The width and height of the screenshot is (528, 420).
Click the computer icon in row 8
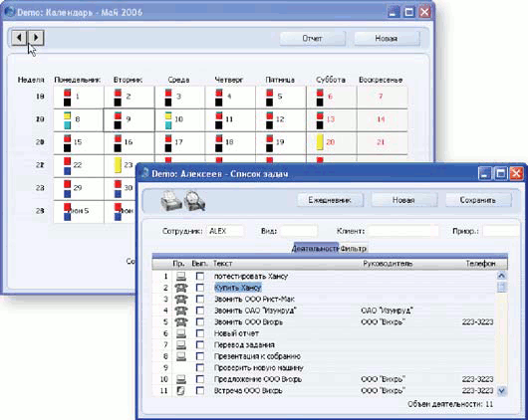(x=181, y=356)
